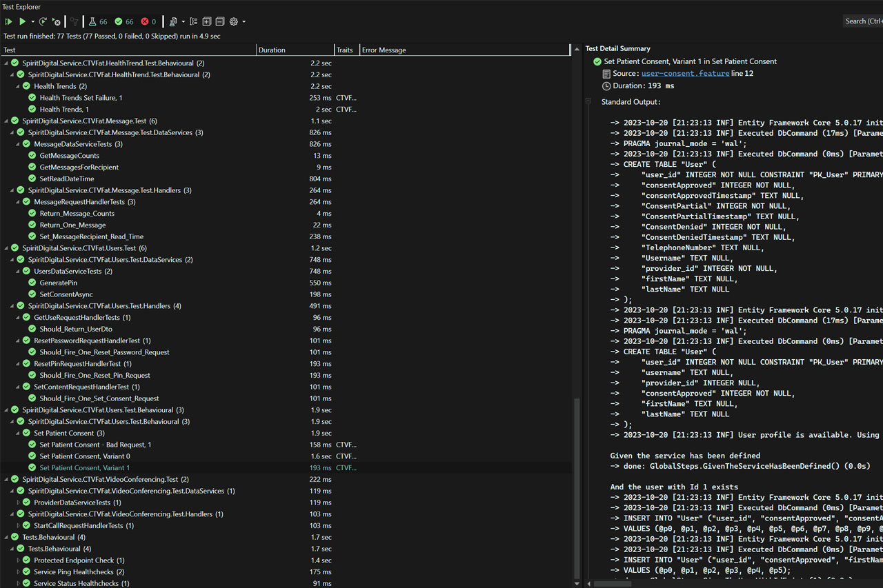Toggle the failed tests filter showing 0
Image resolution: width=883 pixels, height=588 pixels.
click(148, 21)
